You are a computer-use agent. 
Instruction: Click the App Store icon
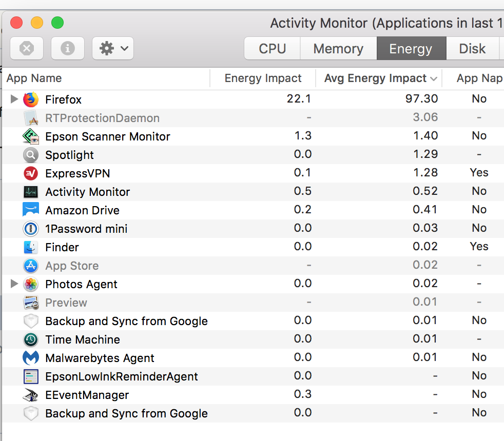click(31, 266)
